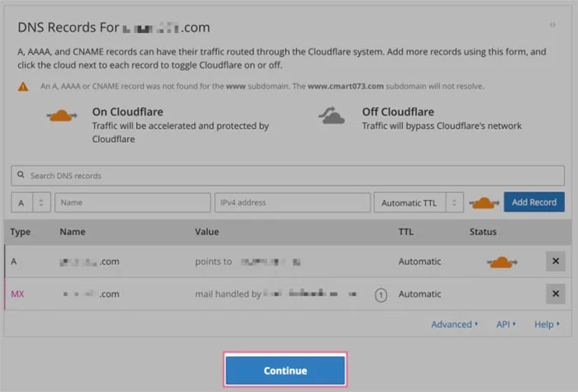Screen dimensions: 578x392
Task: Open the API link
Action: coord(505,324)
